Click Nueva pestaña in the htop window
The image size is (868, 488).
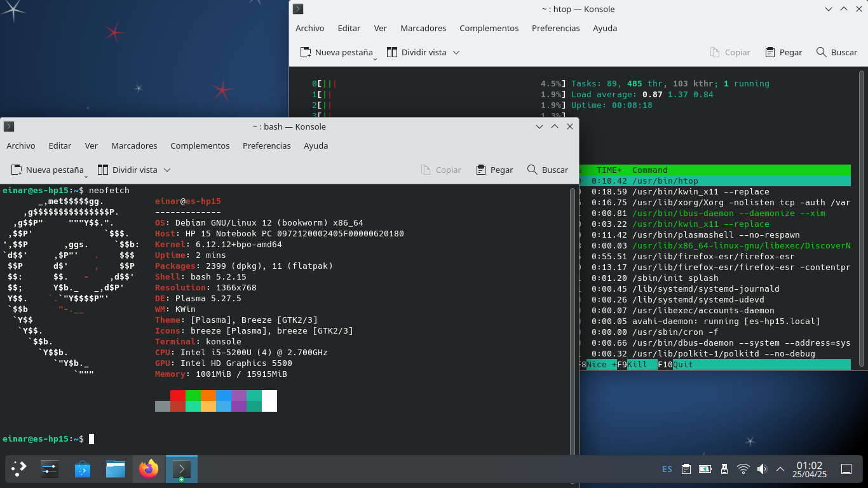(337, 52)
